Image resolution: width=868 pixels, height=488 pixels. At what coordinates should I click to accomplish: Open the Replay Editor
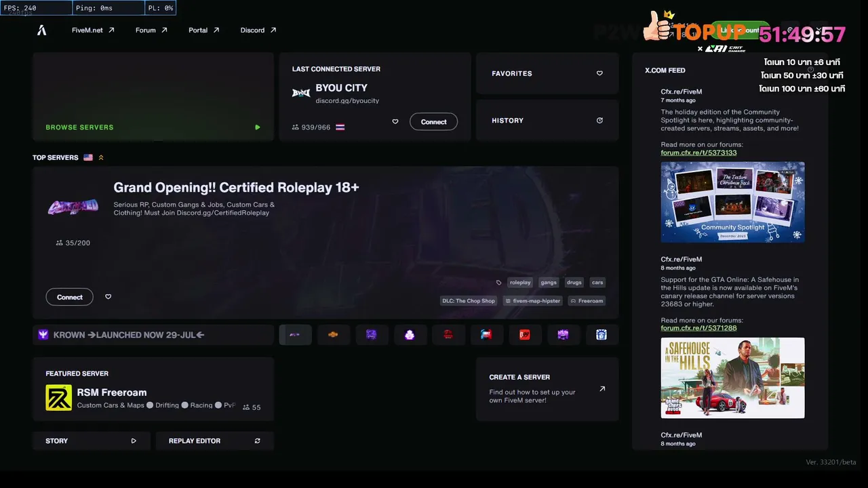coord(215,441)
